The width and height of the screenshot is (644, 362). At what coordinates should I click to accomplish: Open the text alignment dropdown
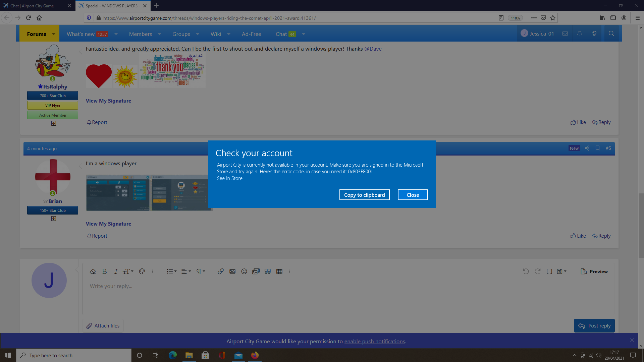[x=186, y=271]
